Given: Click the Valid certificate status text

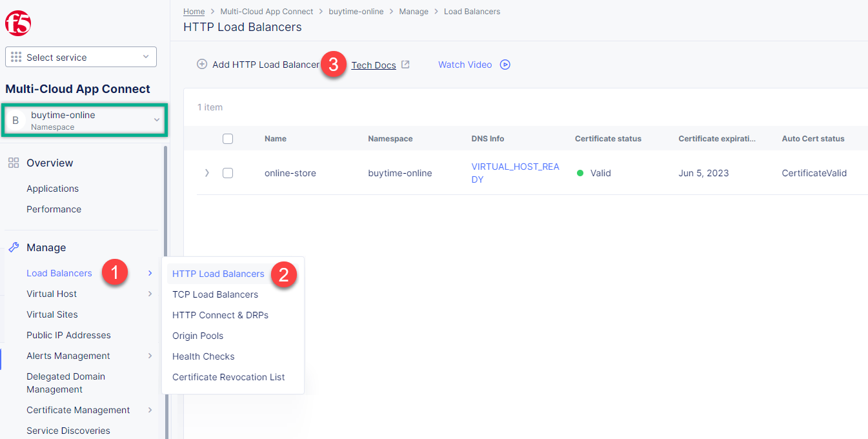Looking at the screenshot, I should (600, 173).
